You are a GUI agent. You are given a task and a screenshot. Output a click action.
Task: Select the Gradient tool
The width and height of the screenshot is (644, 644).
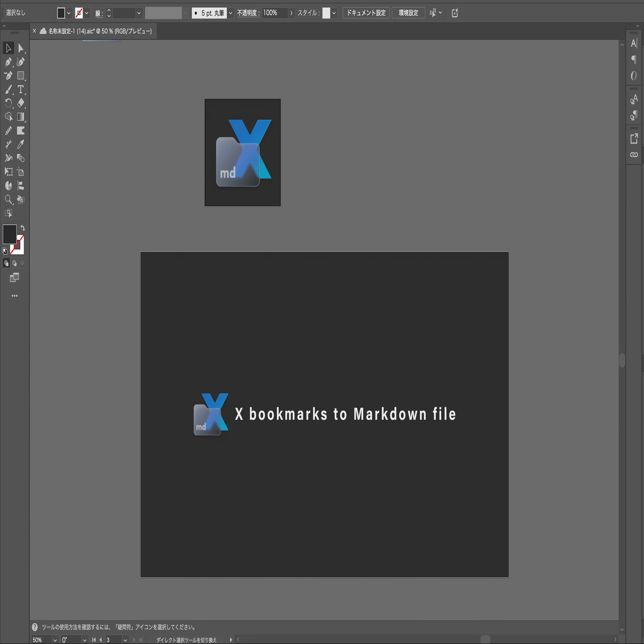tap(21, 117)
